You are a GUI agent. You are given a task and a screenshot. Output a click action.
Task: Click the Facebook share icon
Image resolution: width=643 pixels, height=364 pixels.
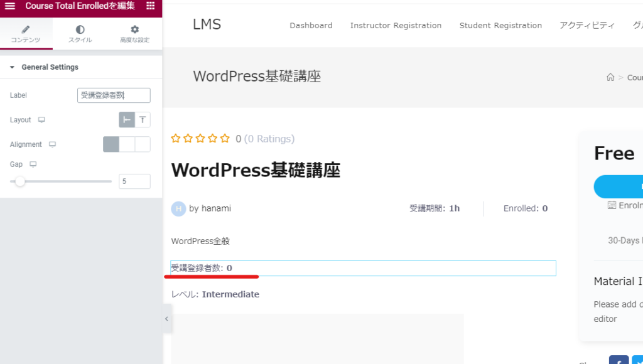tap(619, 361)
